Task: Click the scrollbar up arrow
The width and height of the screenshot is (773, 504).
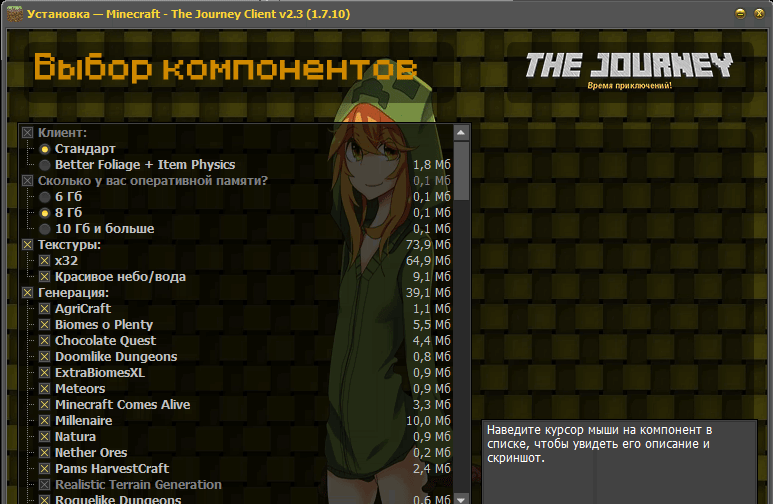Action: 461,133
